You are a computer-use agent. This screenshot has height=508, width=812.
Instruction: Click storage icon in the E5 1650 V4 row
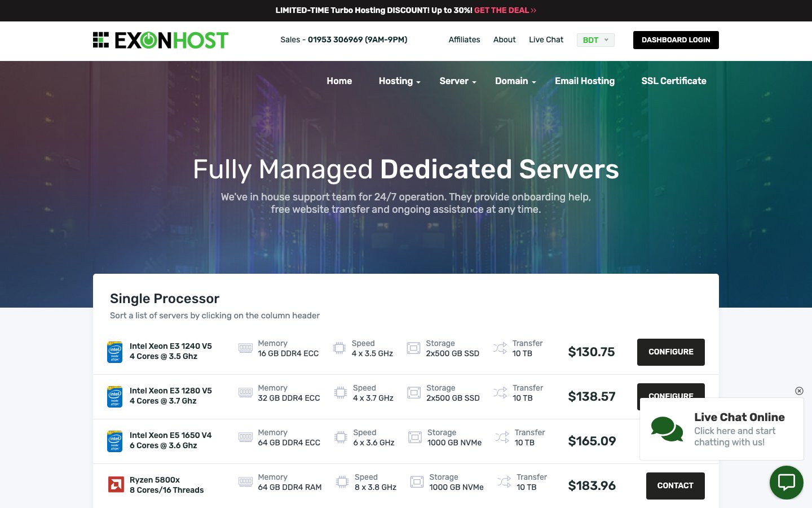coord(415,437)
